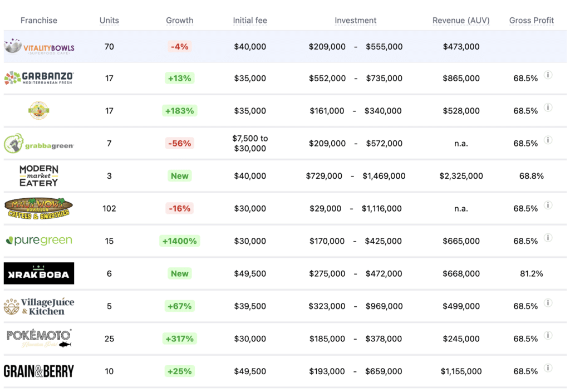The image size is (570, 392).
Task: Click the +317% growth badge
Action: click(180, 339)
